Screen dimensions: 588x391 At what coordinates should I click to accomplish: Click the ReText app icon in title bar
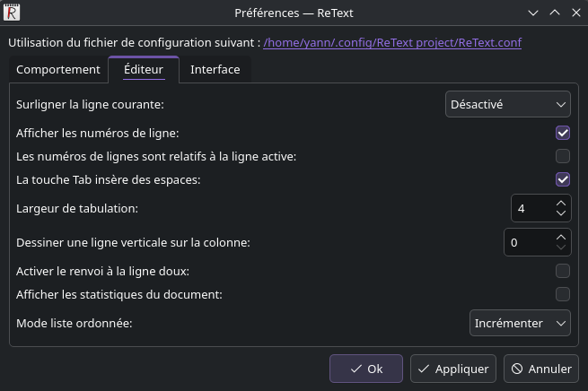click(12, 13)
